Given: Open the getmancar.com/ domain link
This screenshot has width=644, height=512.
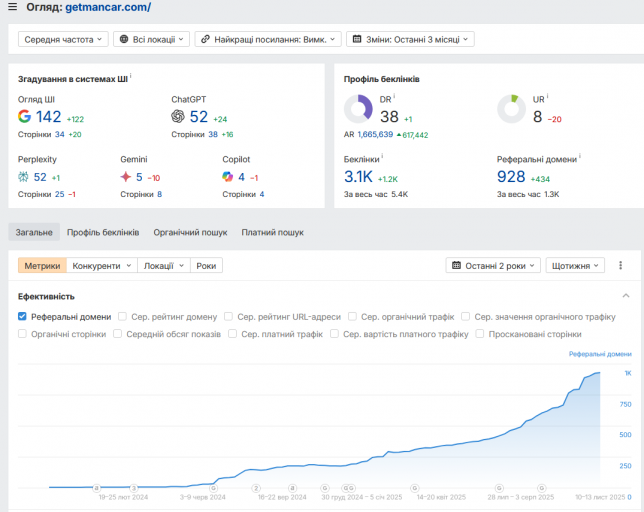Looking at the screenshot, I should point(108,7).
